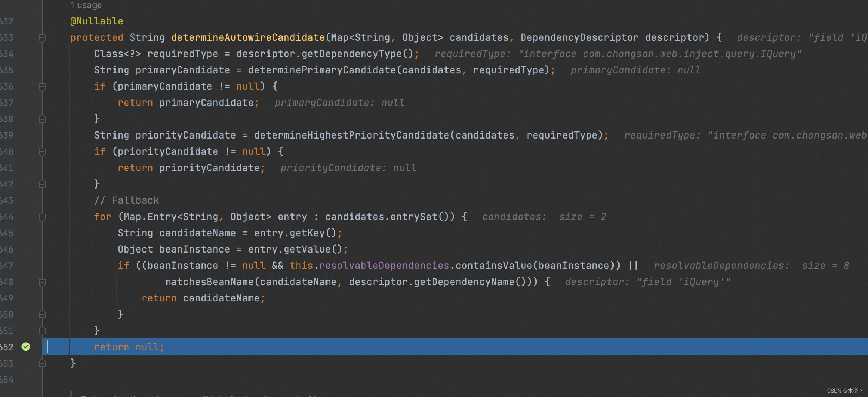Click the 'return null;' statement on the highlighted line
868x397 pixels.
click(129, 347)
